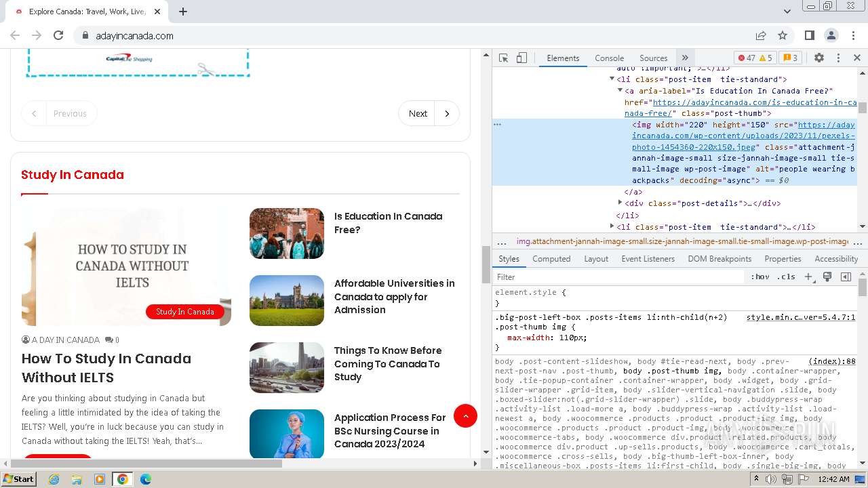
Task: Switch to the Console tab
Action: [x=609, y=58]
